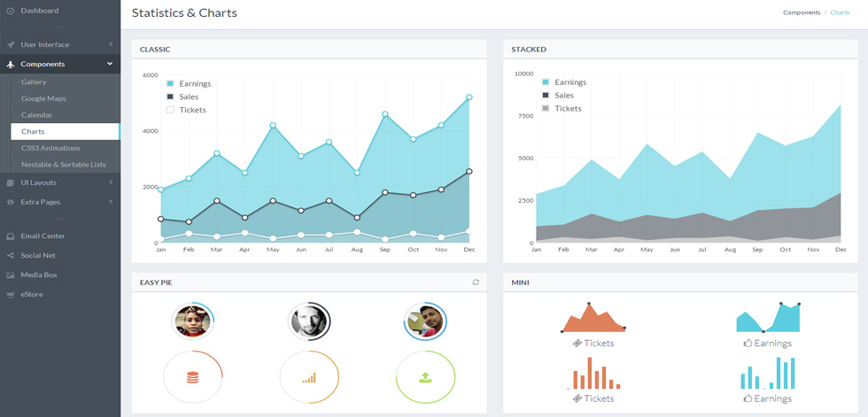Click the black-and-white bearded man avatar
Viewport: 868px width, 417px height.
pyautogui.click(x=309, y=321)
